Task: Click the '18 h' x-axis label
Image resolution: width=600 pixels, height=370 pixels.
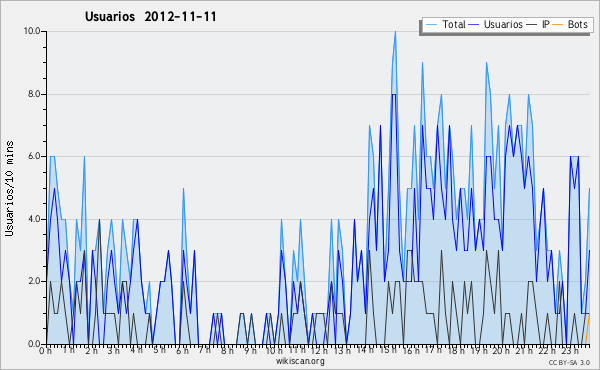Action: 456,351
